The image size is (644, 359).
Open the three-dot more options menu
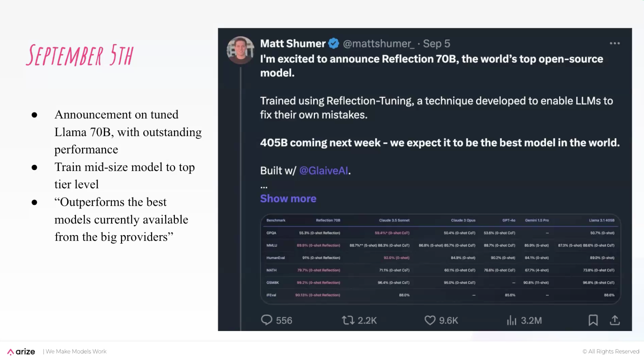click(615, 43)
